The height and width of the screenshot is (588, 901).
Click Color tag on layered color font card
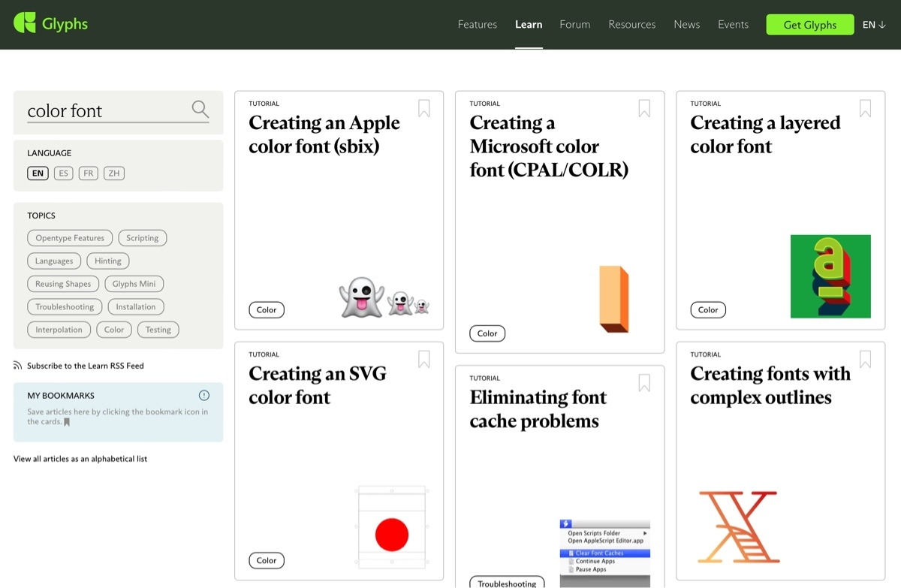[x=708, y=309]
